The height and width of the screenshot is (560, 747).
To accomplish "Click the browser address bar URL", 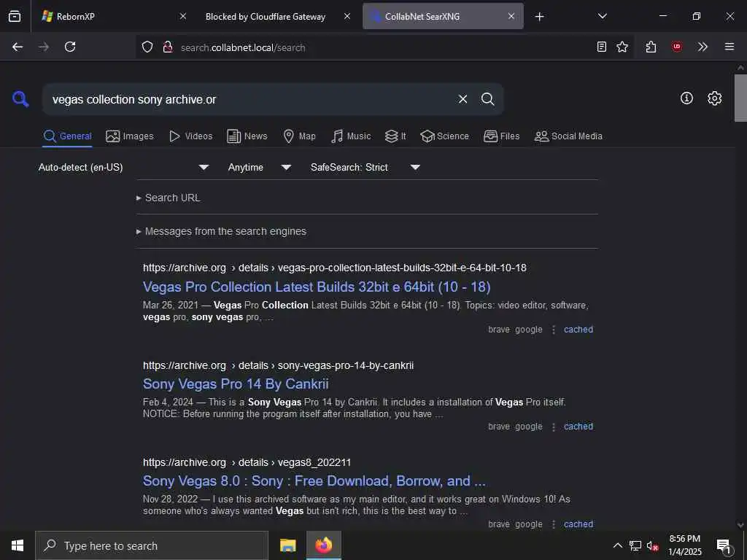I will pos(243,47).
